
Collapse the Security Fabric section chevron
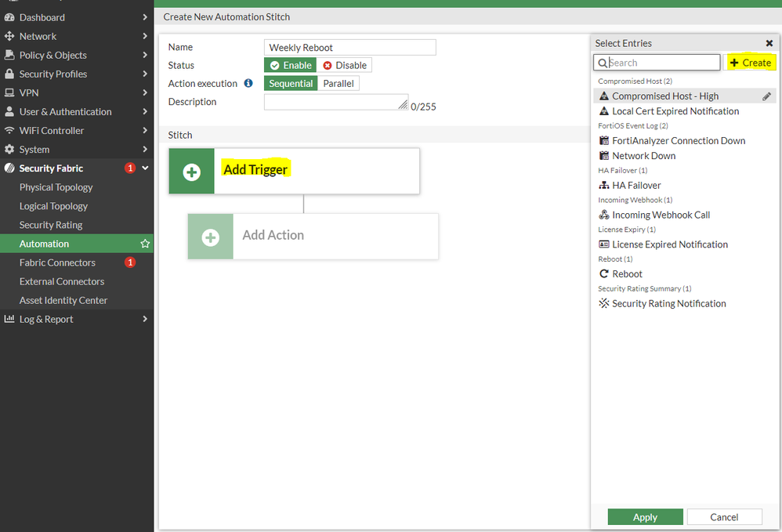click(145, 168)
